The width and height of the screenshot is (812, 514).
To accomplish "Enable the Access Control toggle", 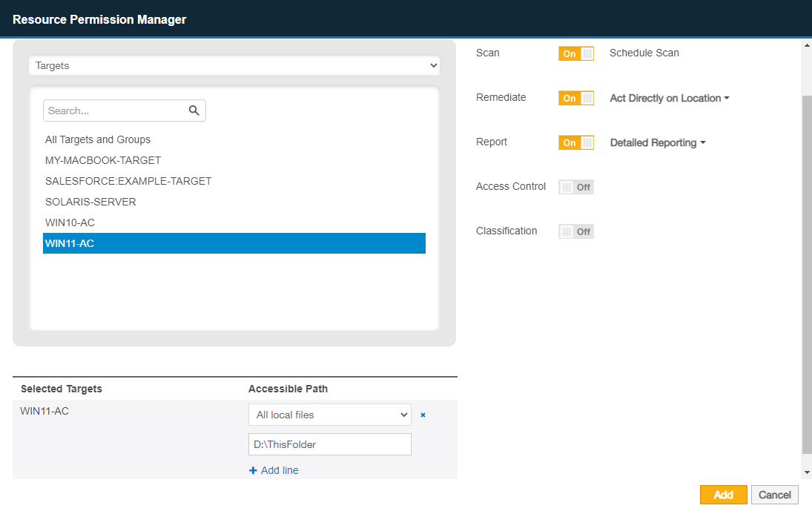I will [x=576, y=186].
